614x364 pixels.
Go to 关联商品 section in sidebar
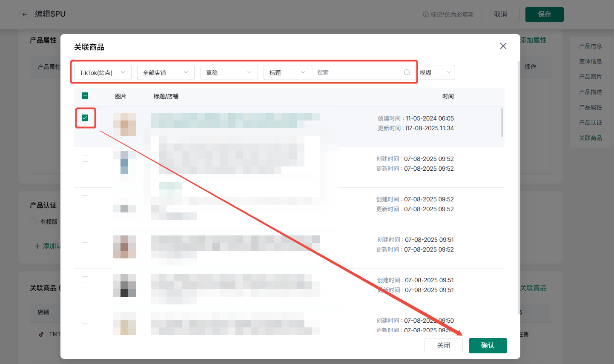click(x=590, y=138)
